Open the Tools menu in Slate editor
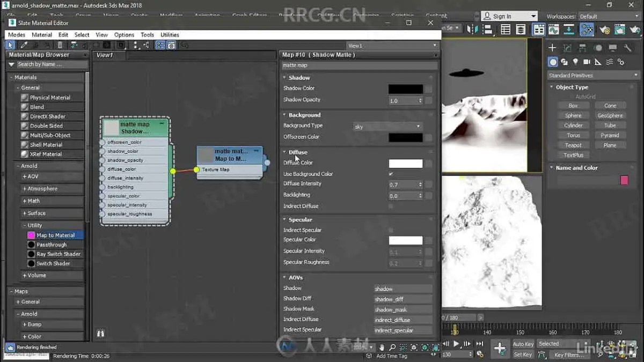This screenshot has height=362, width=644. (147, 35)
